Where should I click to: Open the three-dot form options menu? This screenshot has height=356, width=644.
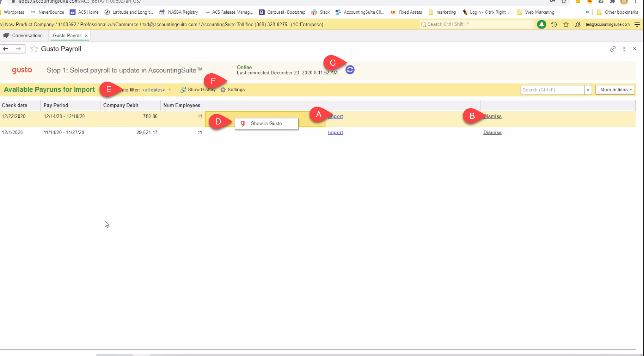coord(624,49)
